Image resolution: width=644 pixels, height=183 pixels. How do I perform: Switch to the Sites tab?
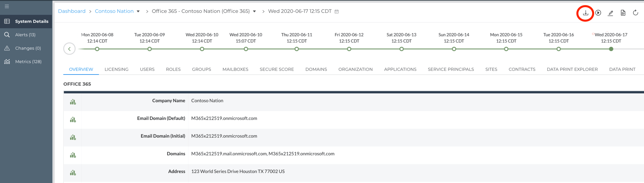pyautogui.click(x=491, y=69)
